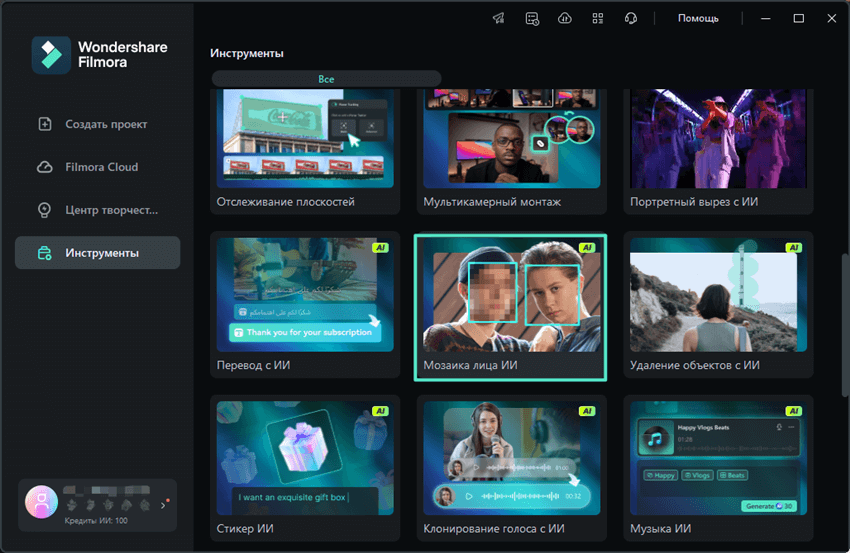850x553 pixels.
Task: Open Мозаика лица ИИ tool
Action: click(510, 307)
